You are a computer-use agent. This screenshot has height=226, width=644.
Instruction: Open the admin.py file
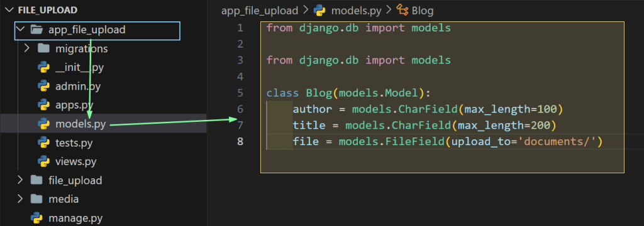(x=78, y=87)
